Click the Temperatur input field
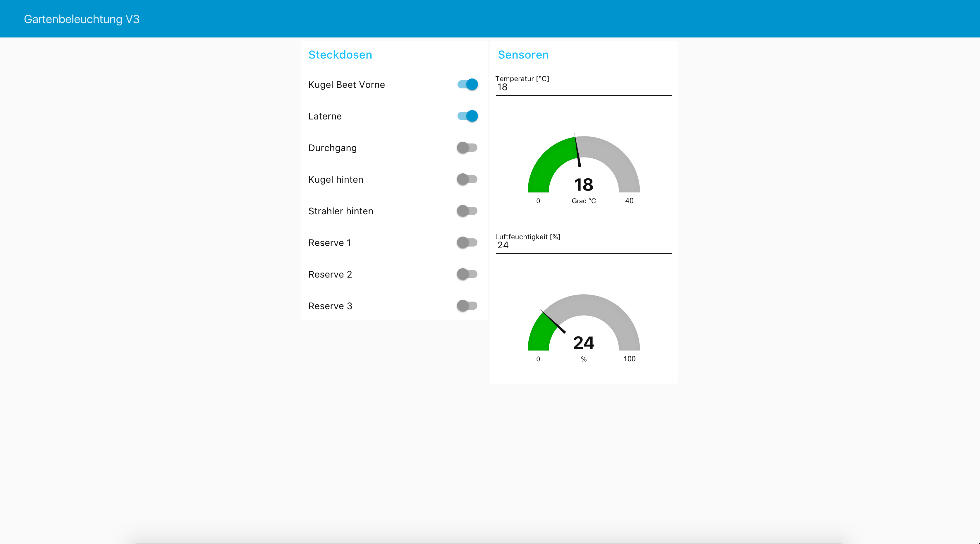This screenshot has height=544, width=980. [x=583, y=88]
